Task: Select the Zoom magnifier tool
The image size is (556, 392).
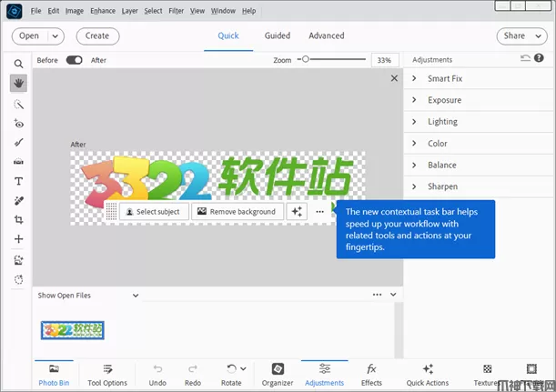Action: point(18,64)
